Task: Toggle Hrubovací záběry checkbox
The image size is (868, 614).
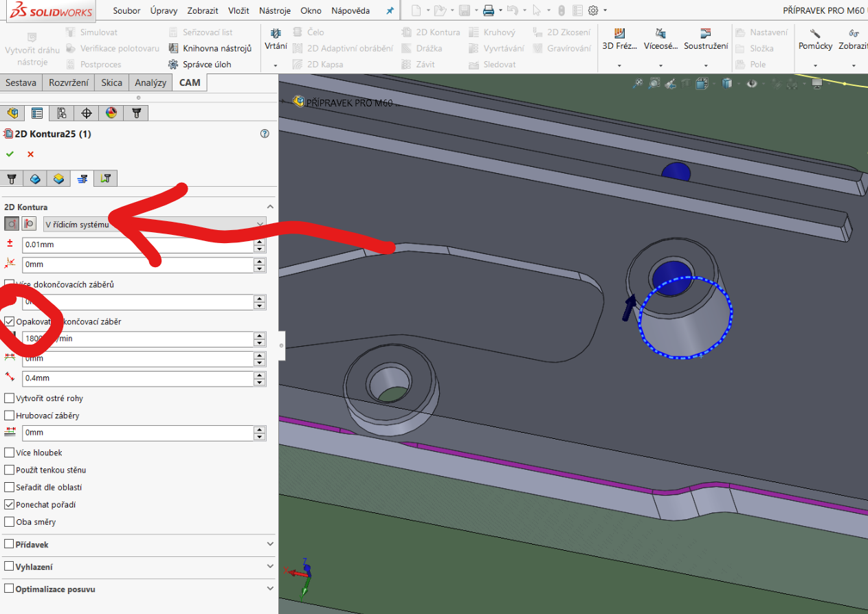Action: tap(10, 416)
